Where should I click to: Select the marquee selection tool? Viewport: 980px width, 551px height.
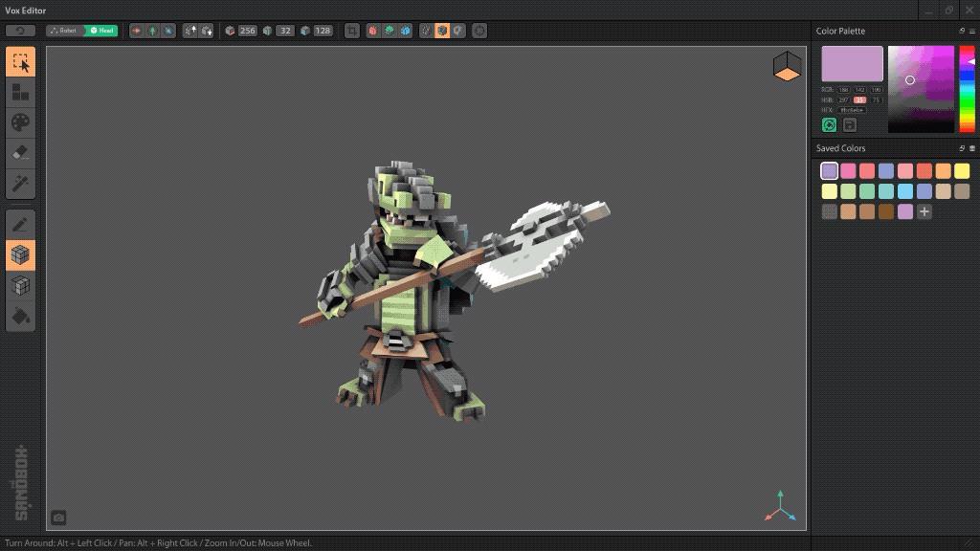coord(21,62)
